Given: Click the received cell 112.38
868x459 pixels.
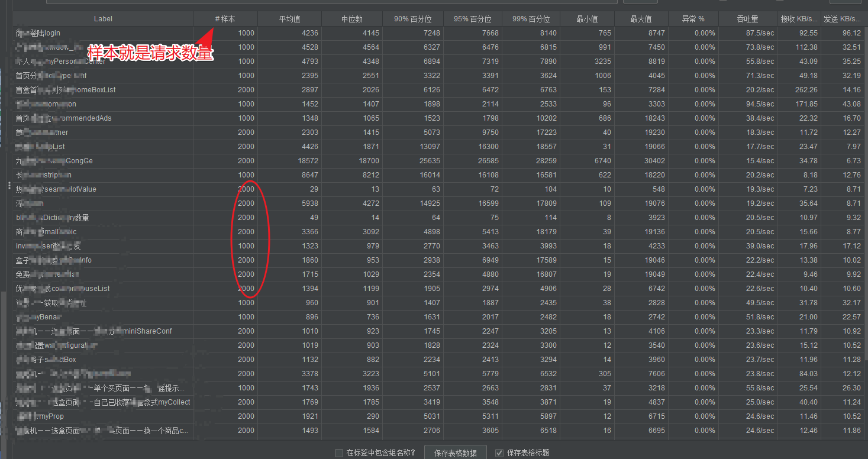Looking at the screenshot, I should point(806,47).
